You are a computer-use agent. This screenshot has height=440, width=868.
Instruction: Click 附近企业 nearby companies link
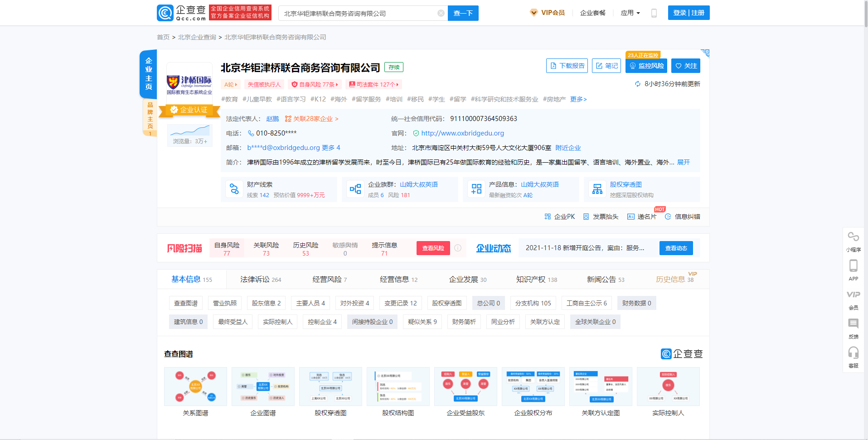(568, 148)
